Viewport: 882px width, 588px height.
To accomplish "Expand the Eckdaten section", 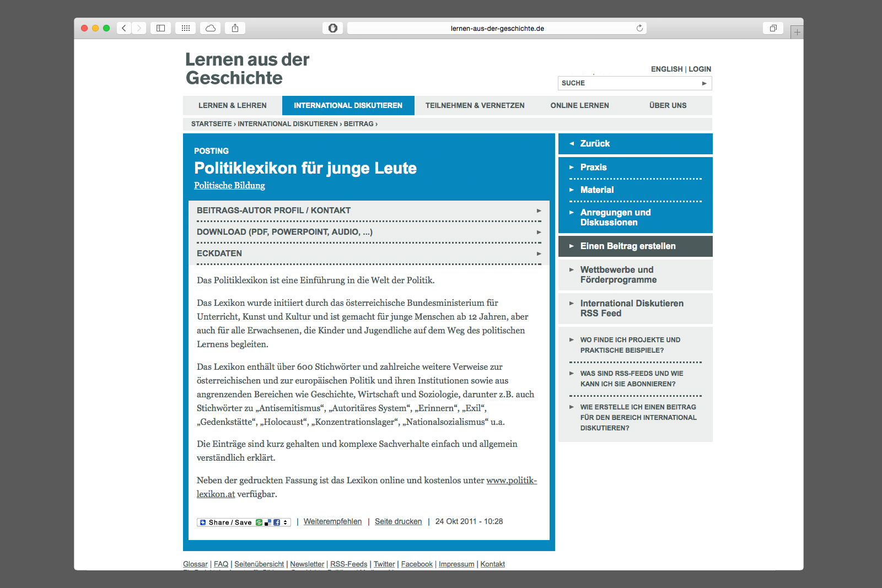I will click(x=368, y=253).
